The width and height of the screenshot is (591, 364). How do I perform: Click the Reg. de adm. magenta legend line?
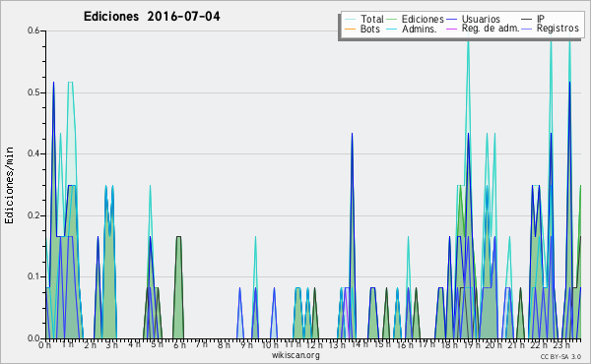point(451,29)
